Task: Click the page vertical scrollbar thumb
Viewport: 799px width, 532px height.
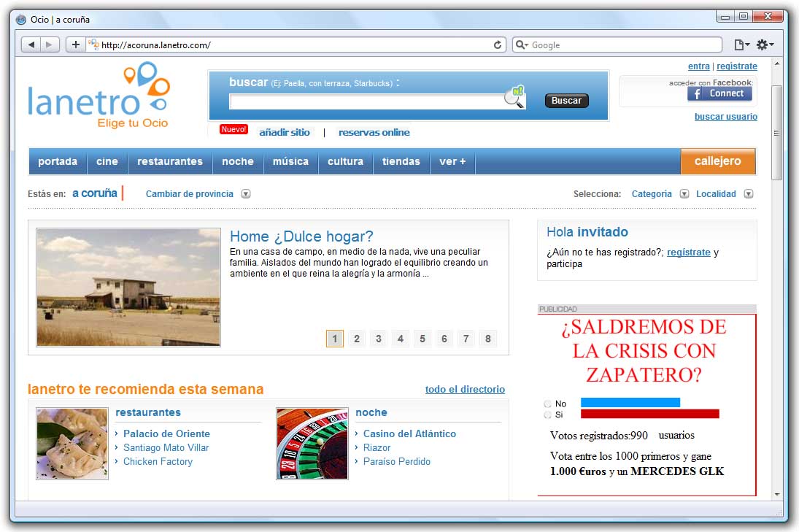Action: [x=776, y=133]
